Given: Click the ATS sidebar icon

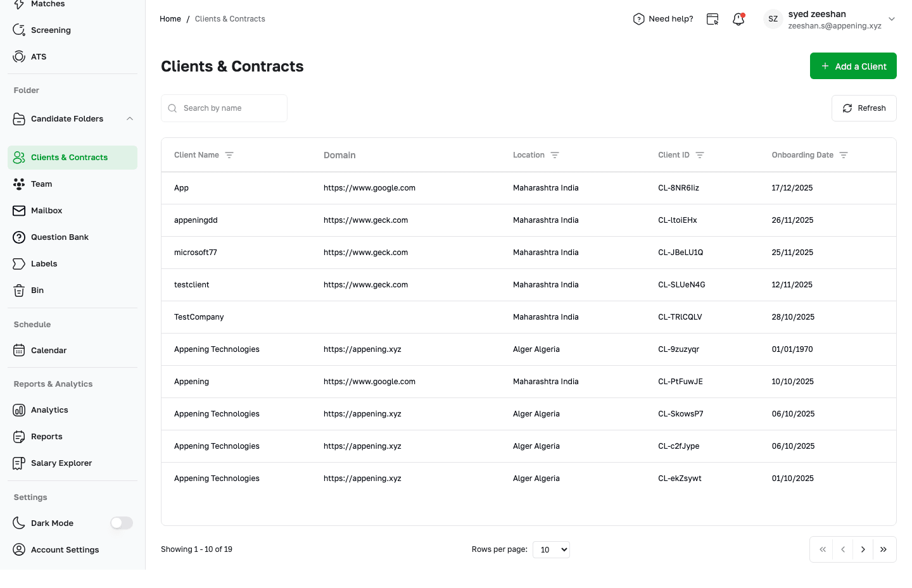Looking at the screenshot, I should (x=19, y=56).
